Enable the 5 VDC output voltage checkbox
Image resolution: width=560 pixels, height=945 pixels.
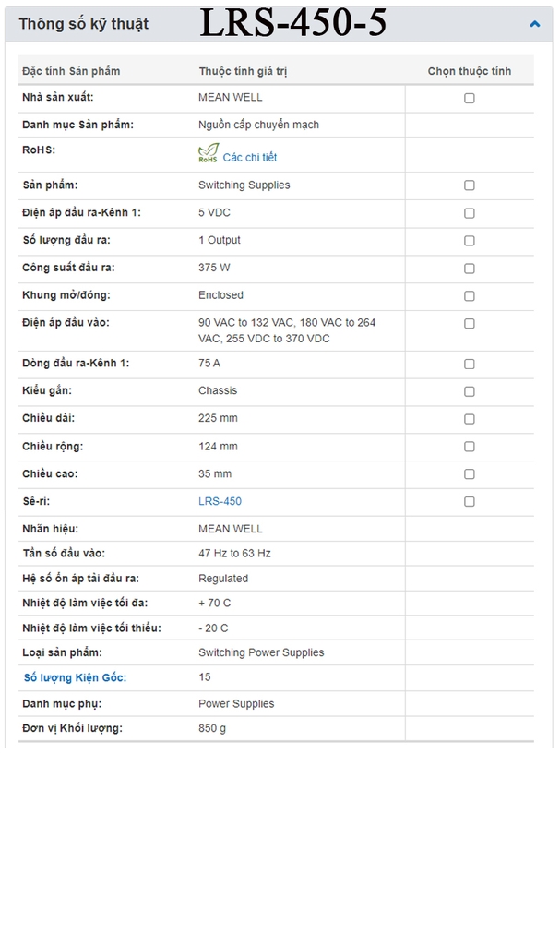coord(470,213)
